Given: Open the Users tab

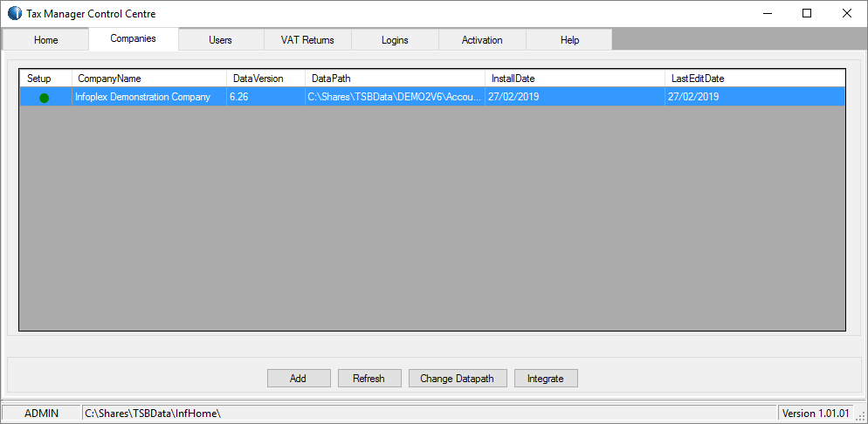Looking at the screenshot, I should tap(220, 40).
